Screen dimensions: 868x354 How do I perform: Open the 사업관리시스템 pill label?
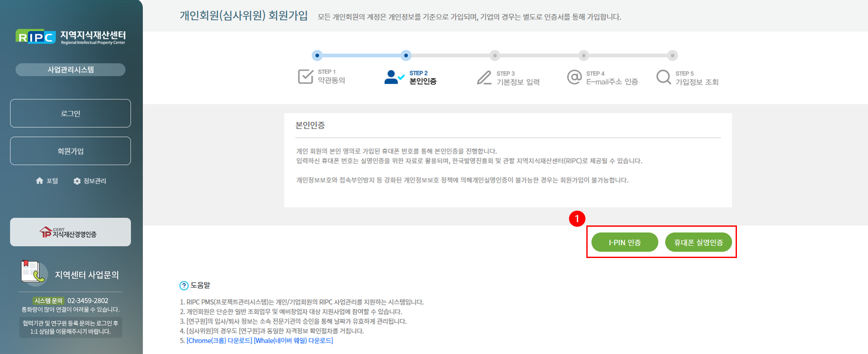point(70,69)
